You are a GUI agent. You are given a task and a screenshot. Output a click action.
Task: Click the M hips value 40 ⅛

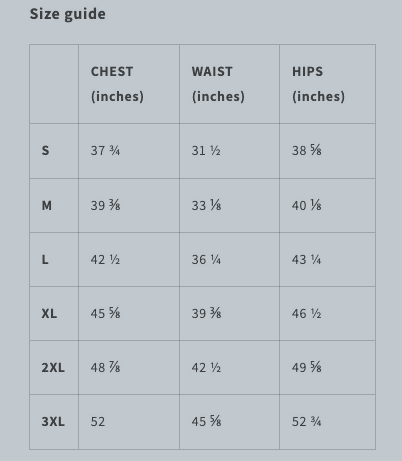pyautogui.click(x=307, y=206)
